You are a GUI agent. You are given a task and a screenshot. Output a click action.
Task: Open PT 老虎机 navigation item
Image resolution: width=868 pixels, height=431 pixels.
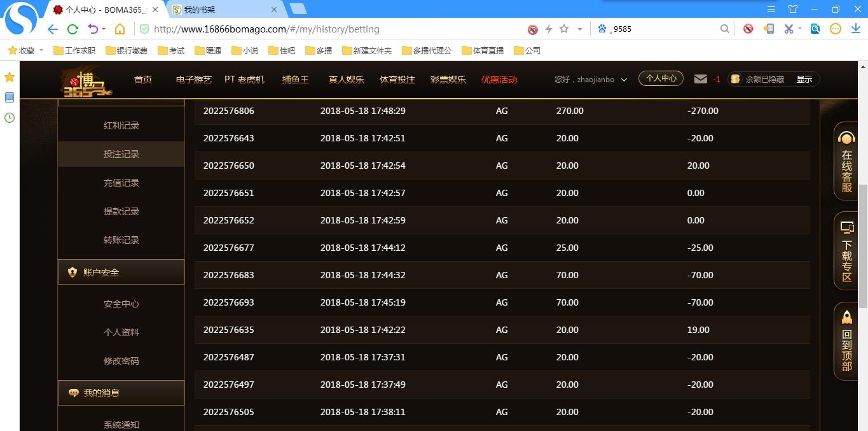pos(244,80)
